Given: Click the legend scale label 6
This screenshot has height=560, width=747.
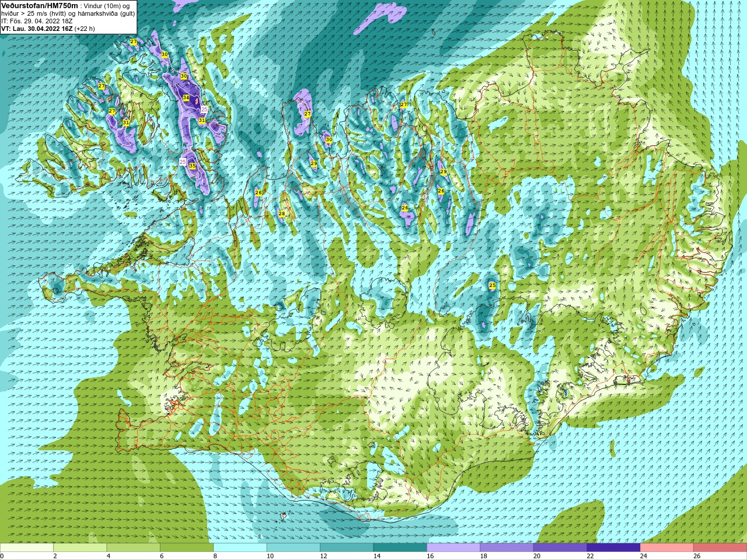Looking at the screenshot, I should tap(162, 556).
